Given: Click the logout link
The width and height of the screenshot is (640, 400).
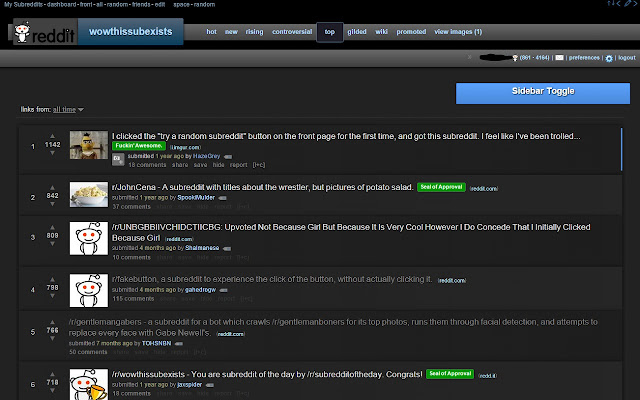Looking at the screenshot, I should click(x=627, y=58).
